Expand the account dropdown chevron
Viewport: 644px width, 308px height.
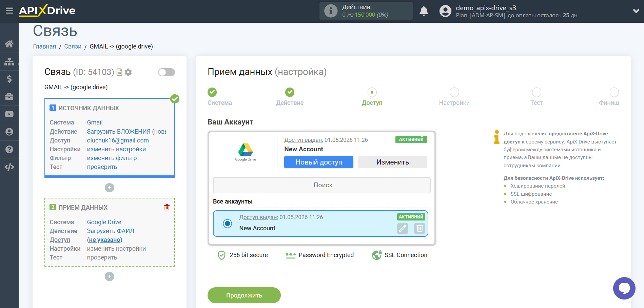(636, 11)
